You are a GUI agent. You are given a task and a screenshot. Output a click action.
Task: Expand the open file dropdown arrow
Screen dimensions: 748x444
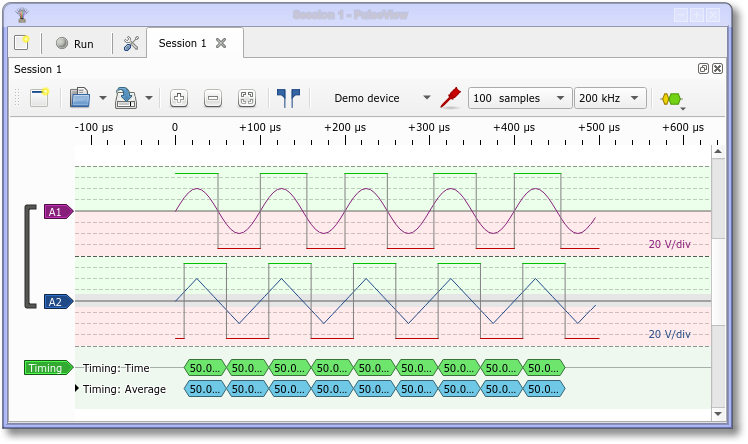tap(103, 98)
